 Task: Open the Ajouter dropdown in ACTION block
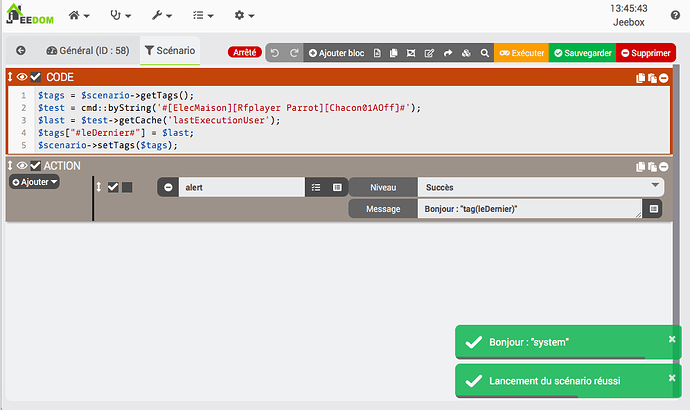(x=34, y=182)
